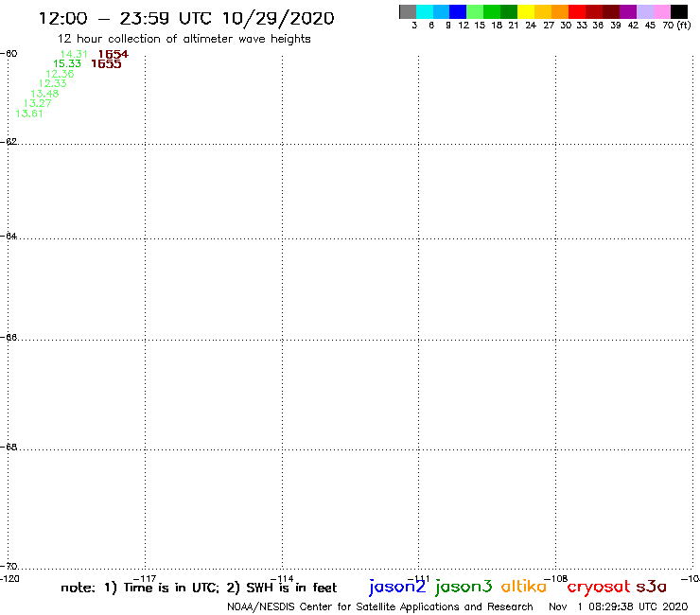Click the yellow swatch in the wave height legend

click(x=526, y=11)
